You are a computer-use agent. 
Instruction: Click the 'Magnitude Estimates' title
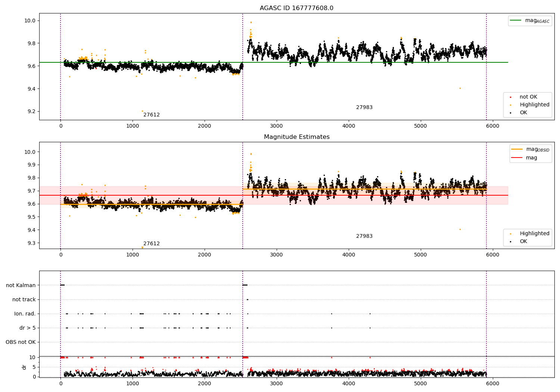click(296, 137)
